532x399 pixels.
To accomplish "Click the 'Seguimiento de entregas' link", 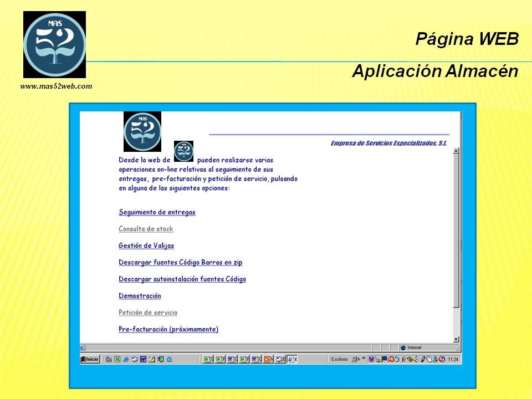I will (157, 212).
